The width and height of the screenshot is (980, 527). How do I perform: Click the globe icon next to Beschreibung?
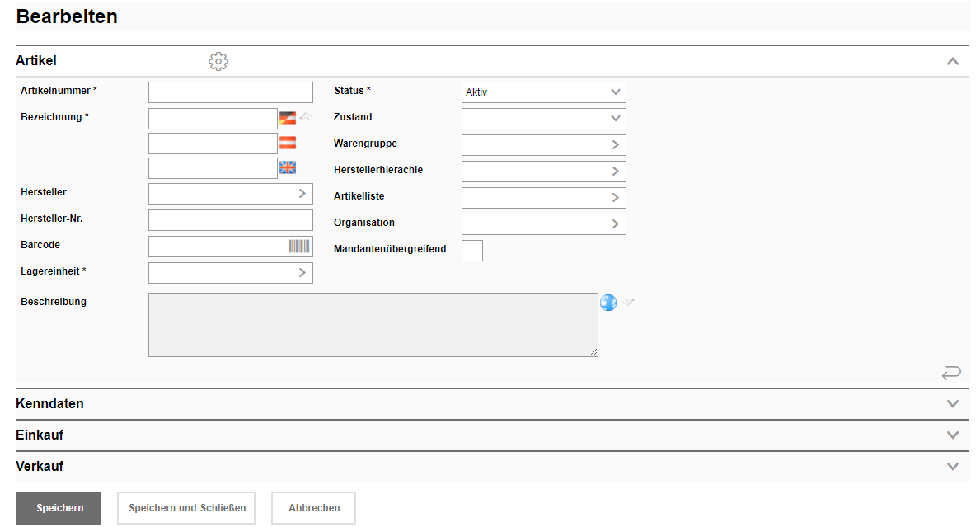(608, 303)
